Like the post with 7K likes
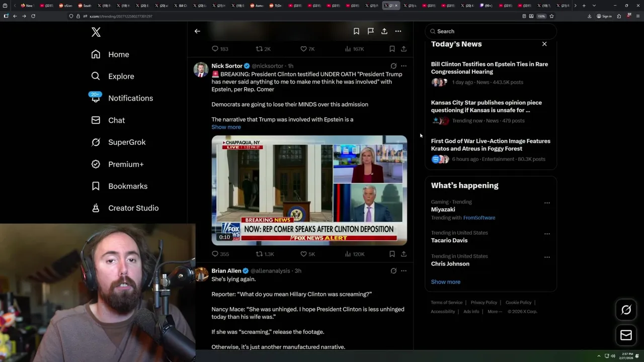644x362 pixels. 307,49
